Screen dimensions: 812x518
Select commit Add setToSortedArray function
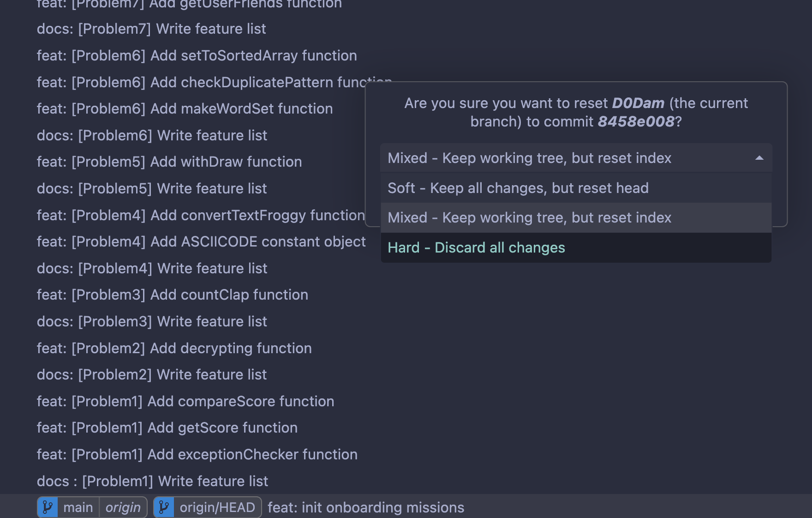197,55
